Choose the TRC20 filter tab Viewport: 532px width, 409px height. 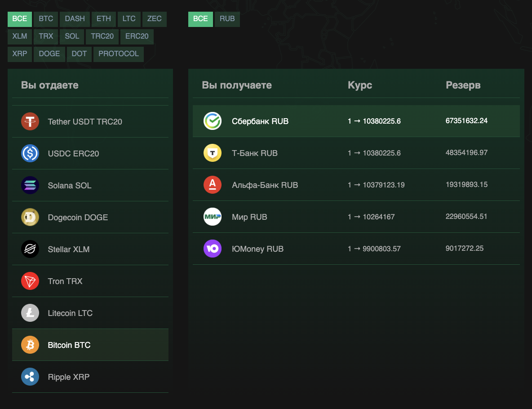pyautogui.click(x=102, y=36)
